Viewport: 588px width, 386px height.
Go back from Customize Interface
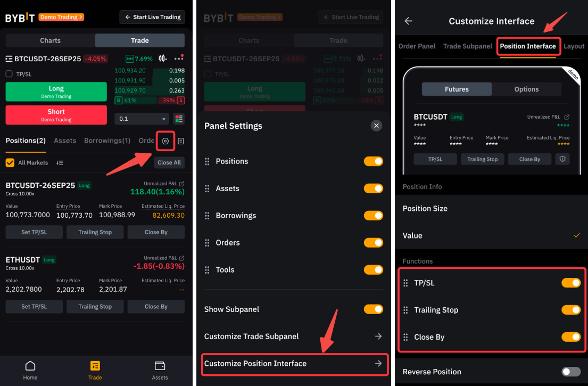pos(409,21)
